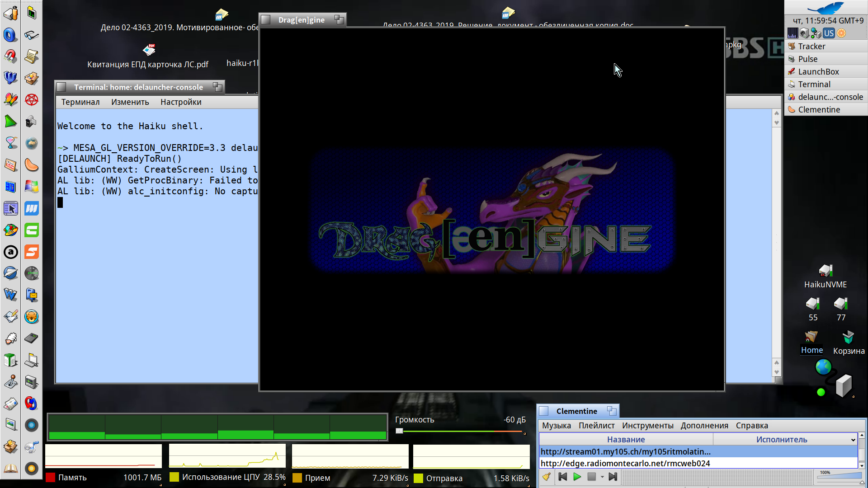Image resolution: width=868 pixels, height=488 pixels.
Task: Launch the scroll document icon in LaunchBox
Action: [x=32, y=56]
